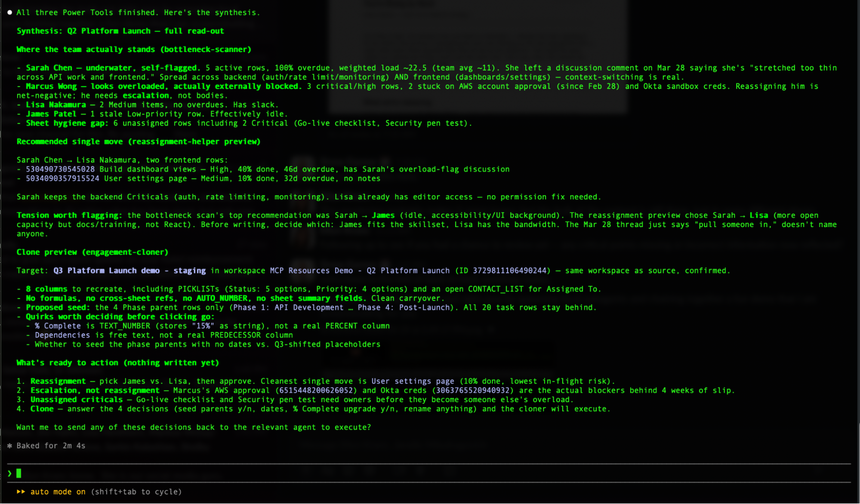Click the 'Proposed seed:' label

click(58, 307)
